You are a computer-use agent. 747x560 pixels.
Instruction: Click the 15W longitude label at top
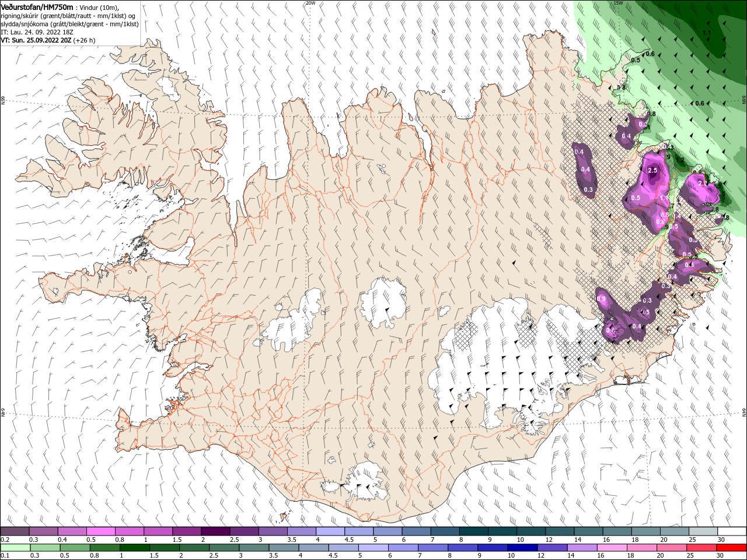[618, 3]
